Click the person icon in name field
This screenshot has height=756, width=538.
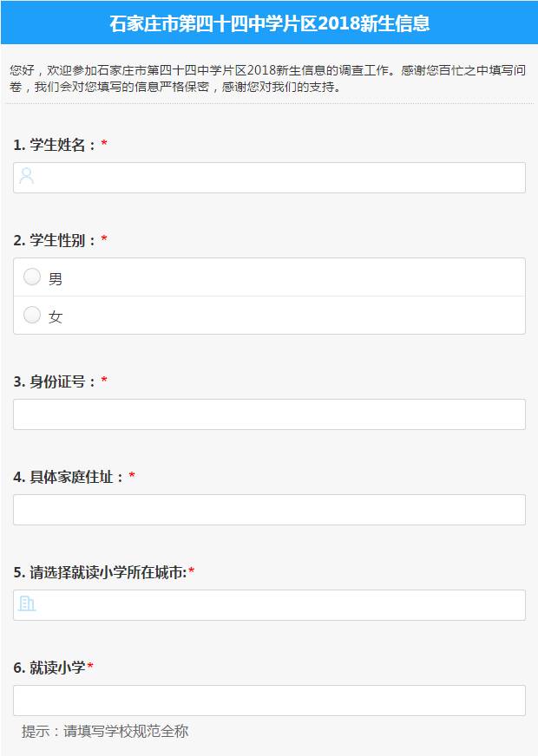(27, 177)
